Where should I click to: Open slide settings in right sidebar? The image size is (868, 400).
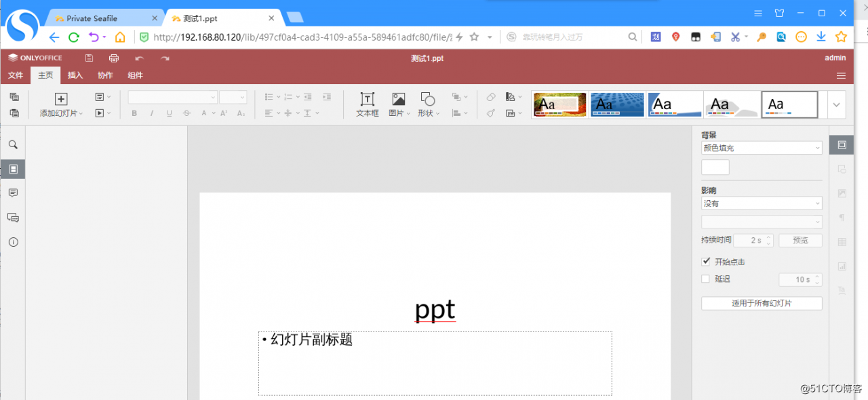point(841,144)
